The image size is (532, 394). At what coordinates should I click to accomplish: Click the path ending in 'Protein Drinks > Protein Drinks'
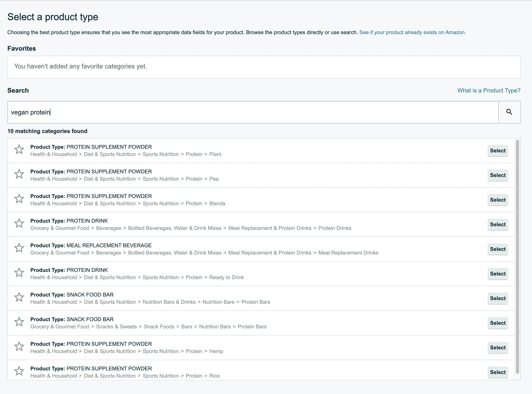click(191, 228)
